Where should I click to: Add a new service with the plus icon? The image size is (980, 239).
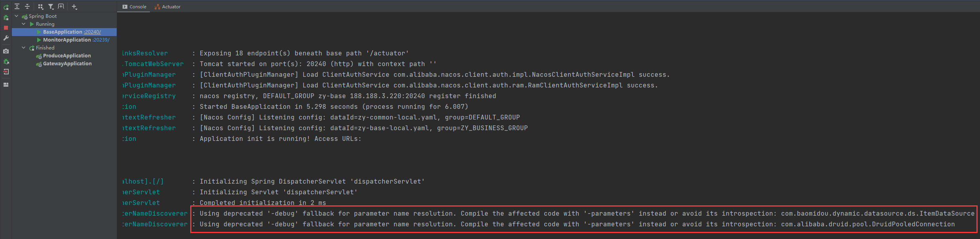pyautogui.click(x=74, y=7)
